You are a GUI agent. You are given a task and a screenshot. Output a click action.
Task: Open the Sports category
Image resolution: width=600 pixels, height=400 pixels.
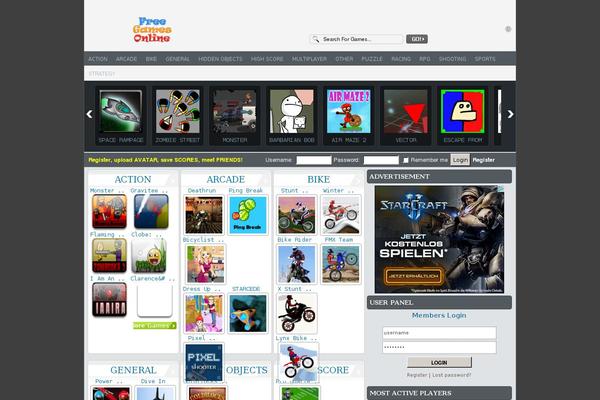485,59
